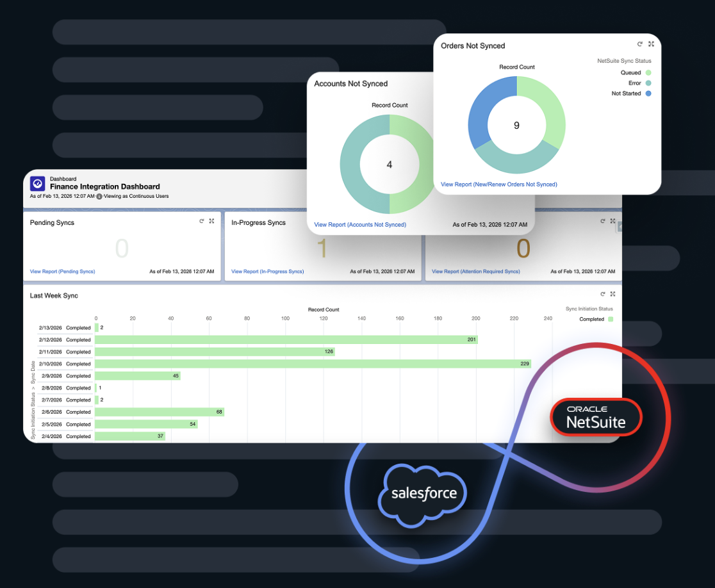
Task: Refresh the Orders Not Synced widget
Action: coord(640,44)
